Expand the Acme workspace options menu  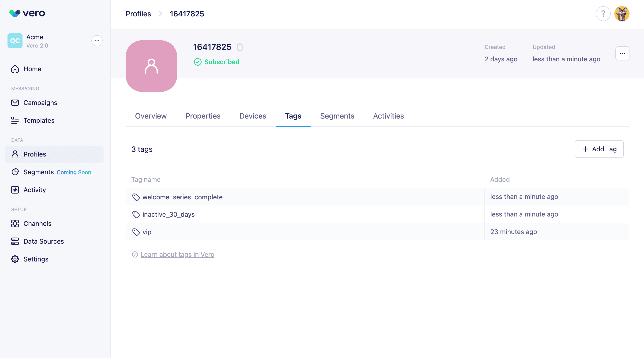click(97, 41)
